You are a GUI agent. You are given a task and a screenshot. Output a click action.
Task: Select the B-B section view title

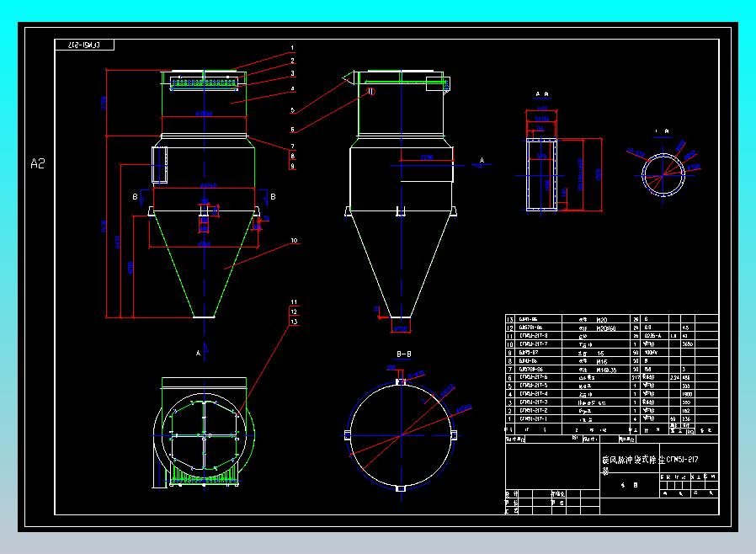click(404, 354)
